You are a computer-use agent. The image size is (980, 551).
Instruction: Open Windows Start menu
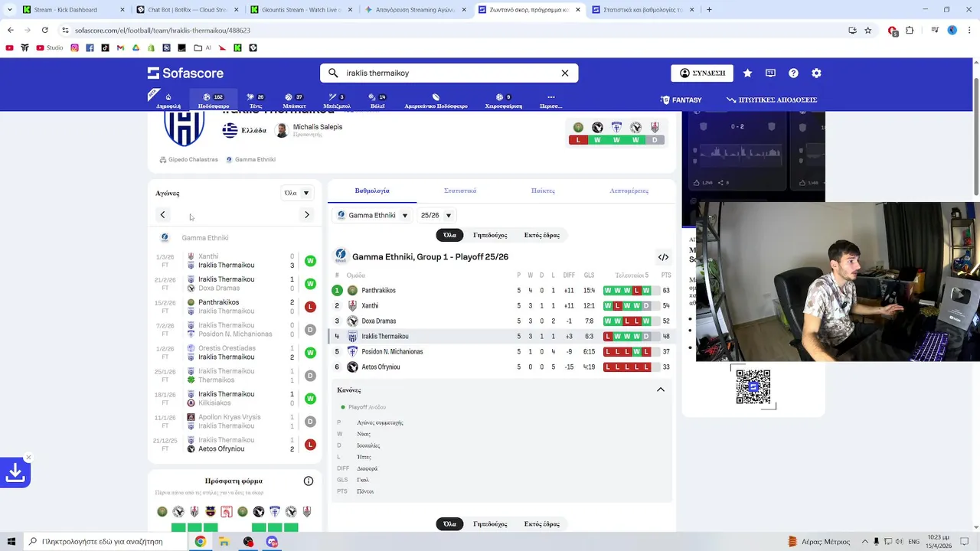(x=11, y=542)
